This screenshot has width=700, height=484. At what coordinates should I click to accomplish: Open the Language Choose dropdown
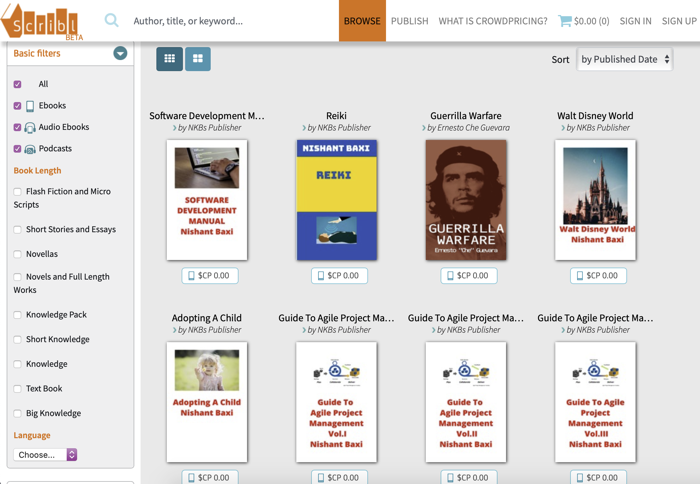pos(45,455)
